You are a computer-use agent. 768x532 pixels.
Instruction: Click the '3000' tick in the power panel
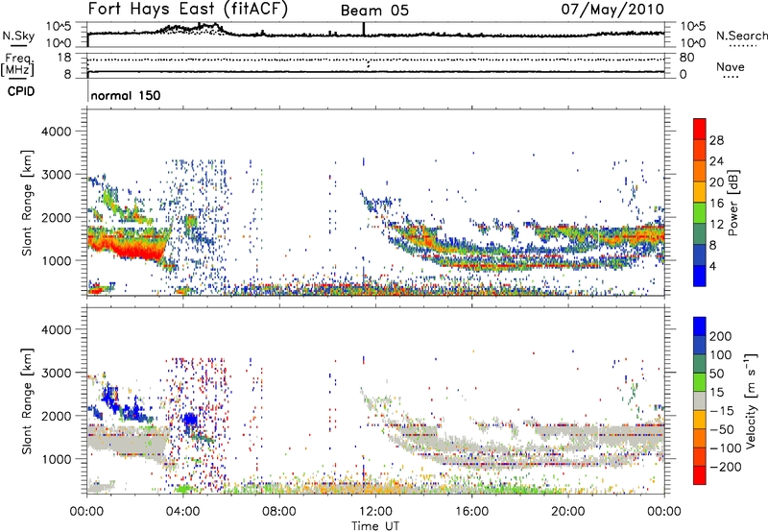(x=56, y=175)
